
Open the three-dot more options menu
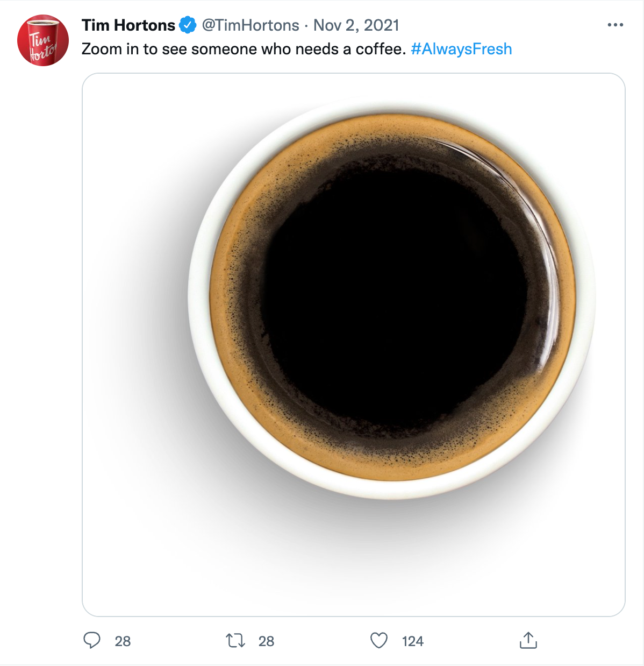coord(615,25)
